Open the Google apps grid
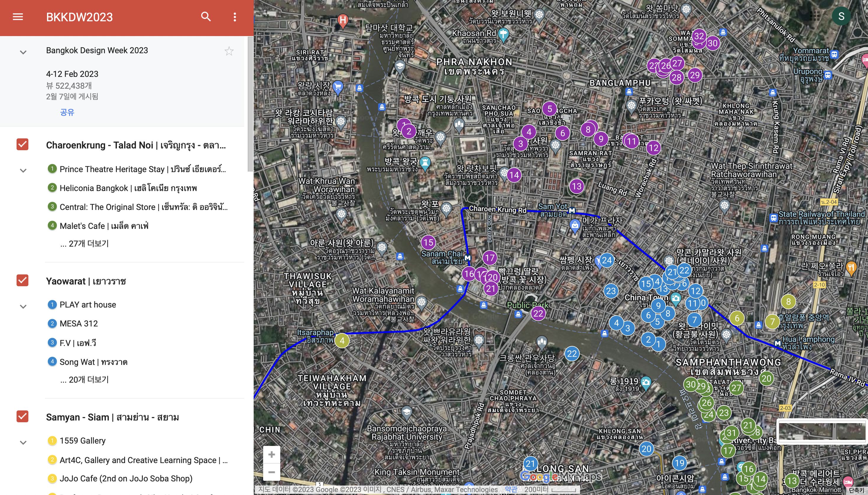The image size is (868, 495). pos(815,16)
